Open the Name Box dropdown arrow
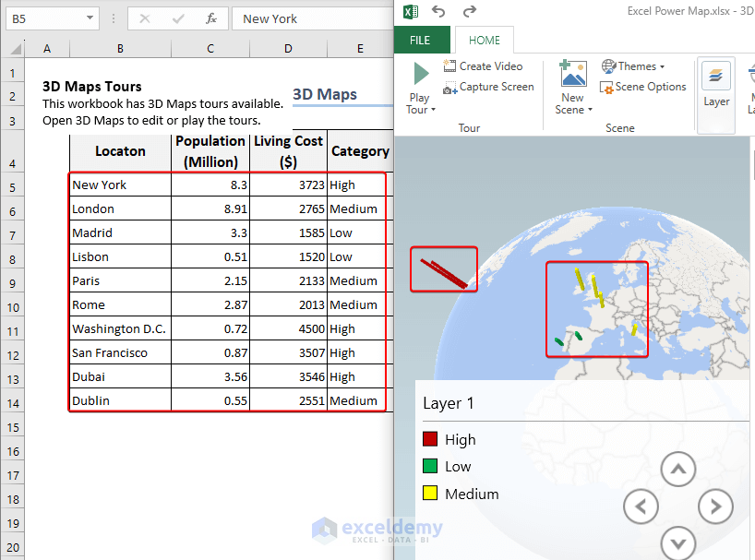This screenshot has width=755, height=560. [90, 18]
